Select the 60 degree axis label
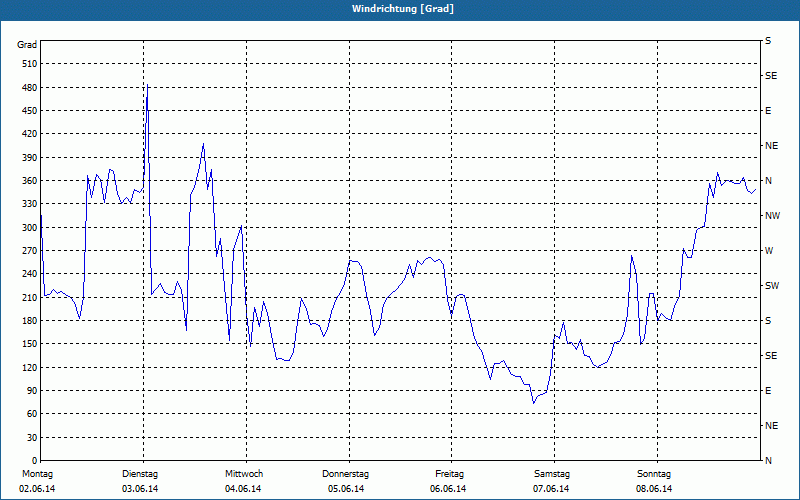The width and height of the screenshot is (800, 500). (32, 414)
